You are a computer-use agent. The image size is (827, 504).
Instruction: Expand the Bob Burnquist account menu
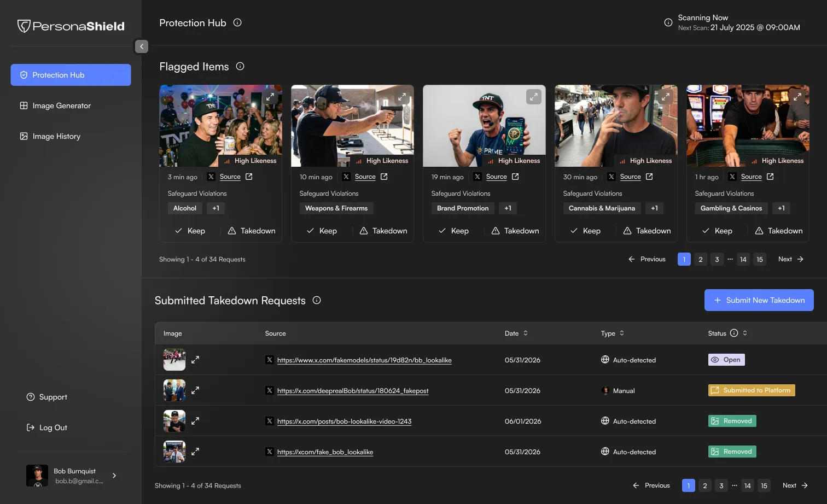click(114, 476)
